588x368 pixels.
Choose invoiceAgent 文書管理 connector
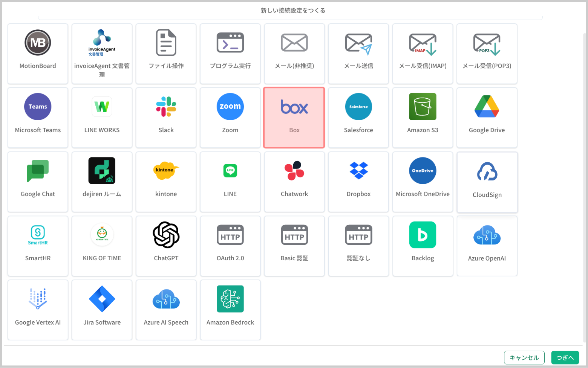point(102,54)
